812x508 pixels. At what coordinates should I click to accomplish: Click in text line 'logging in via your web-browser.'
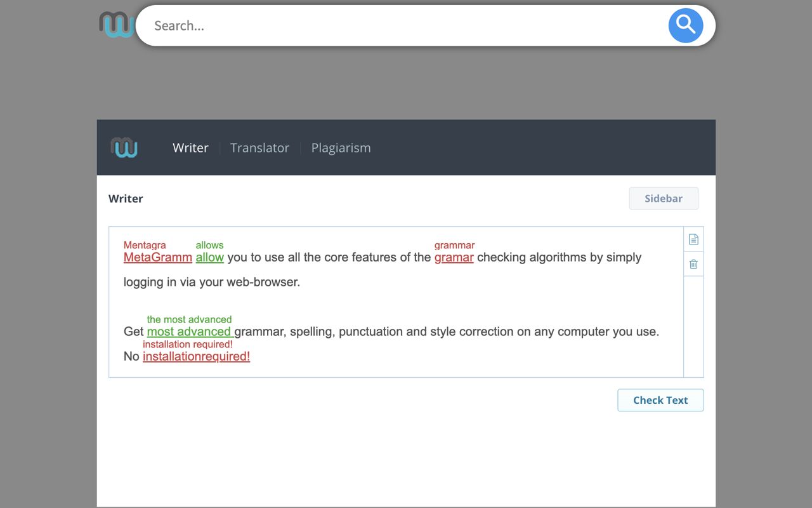pyautogui.click(x=212, y=282)
